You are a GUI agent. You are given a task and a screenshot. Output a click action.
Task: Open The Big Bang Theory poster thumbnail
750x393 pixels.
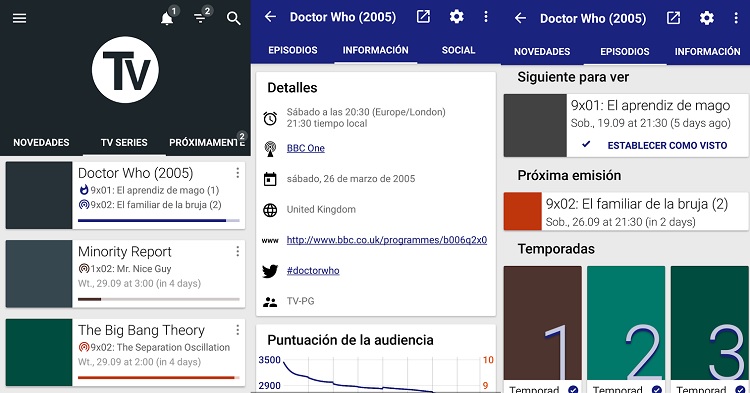(39, 352)
